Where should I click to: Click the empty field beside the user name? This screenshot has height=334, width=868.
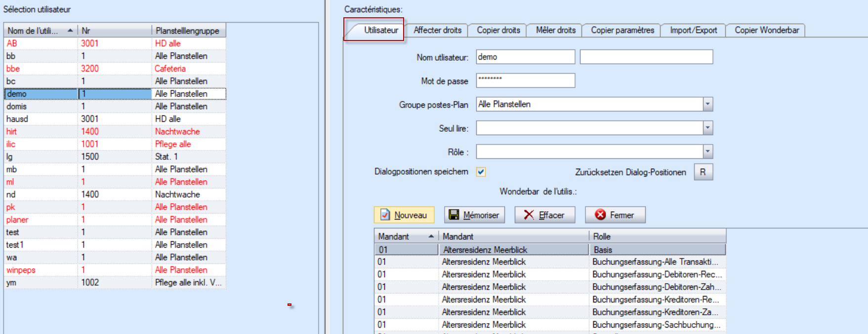click(x=646, y=57)
